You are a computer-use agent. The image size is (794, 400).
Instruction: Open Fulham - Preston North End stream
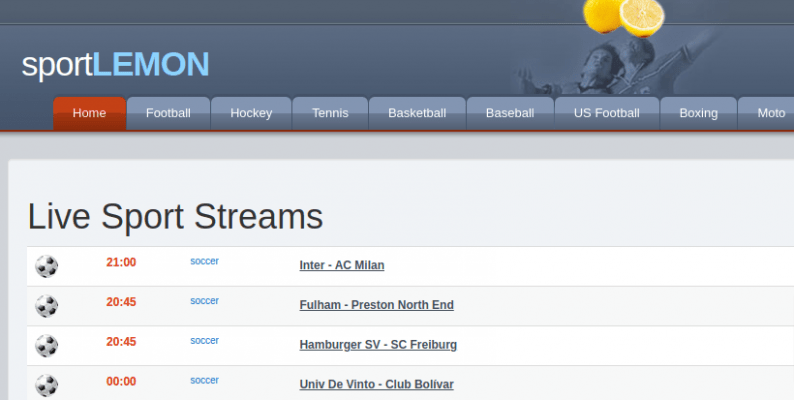click(376, 305)
